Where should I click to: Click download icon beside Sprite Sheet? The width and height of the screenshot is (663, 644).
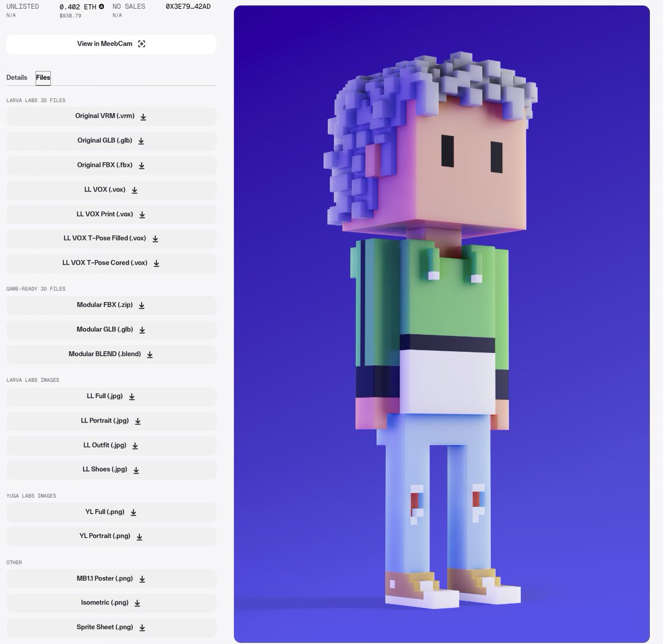pos(142,628)
